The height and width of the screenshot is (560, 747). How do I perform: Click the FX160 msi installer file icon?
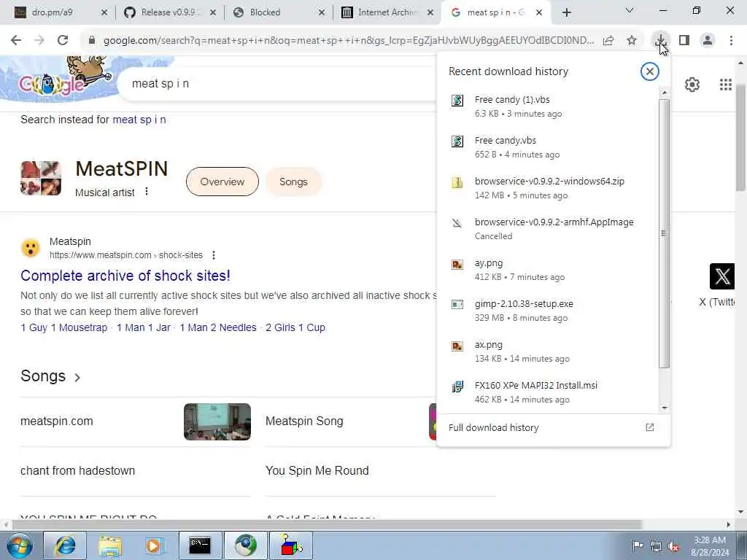click(x=457, y=386)
